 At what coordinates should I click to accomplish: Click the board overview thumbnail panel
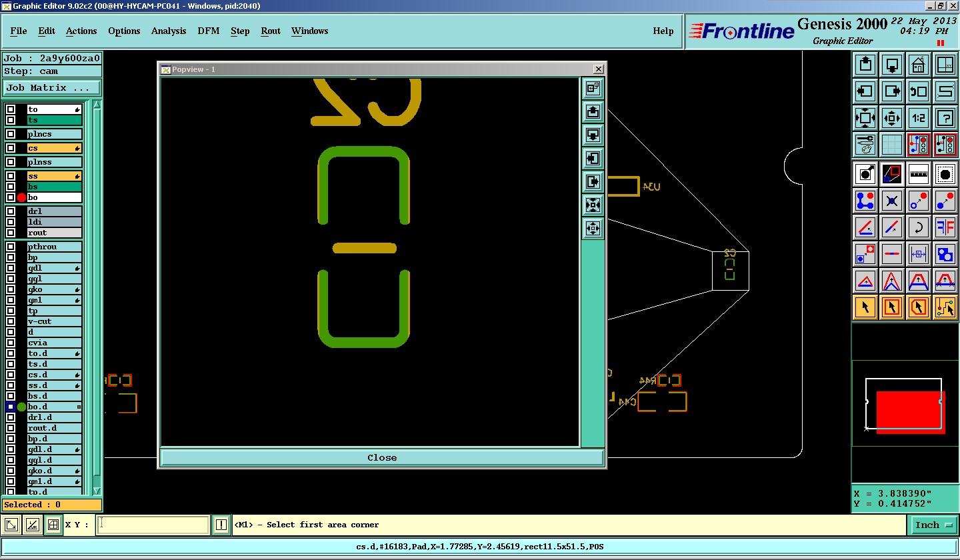coord(905,403)
